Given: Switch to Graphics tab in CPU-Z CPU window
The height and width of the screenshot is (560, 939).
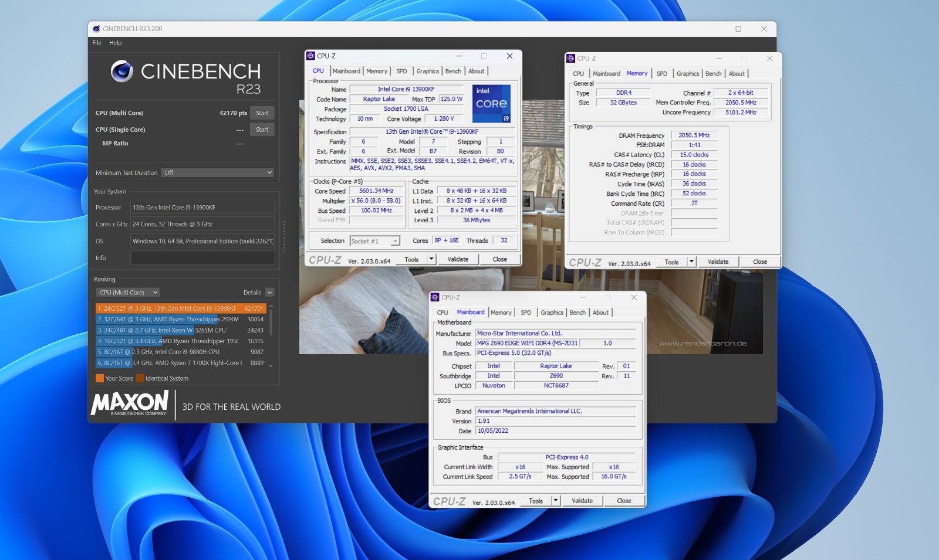Looking at the screenshot, I should (427, 71).
